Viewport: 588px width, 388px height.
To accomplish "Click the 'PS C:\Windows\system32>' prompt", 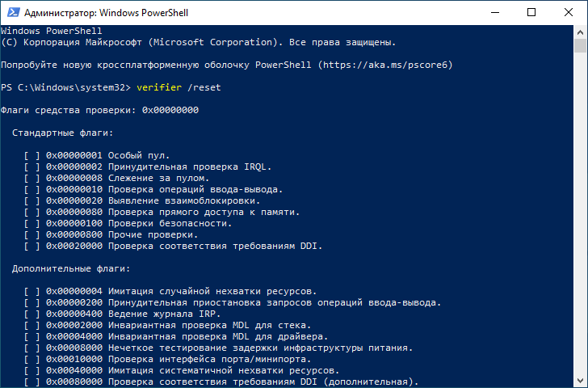I will pos(65,87).
